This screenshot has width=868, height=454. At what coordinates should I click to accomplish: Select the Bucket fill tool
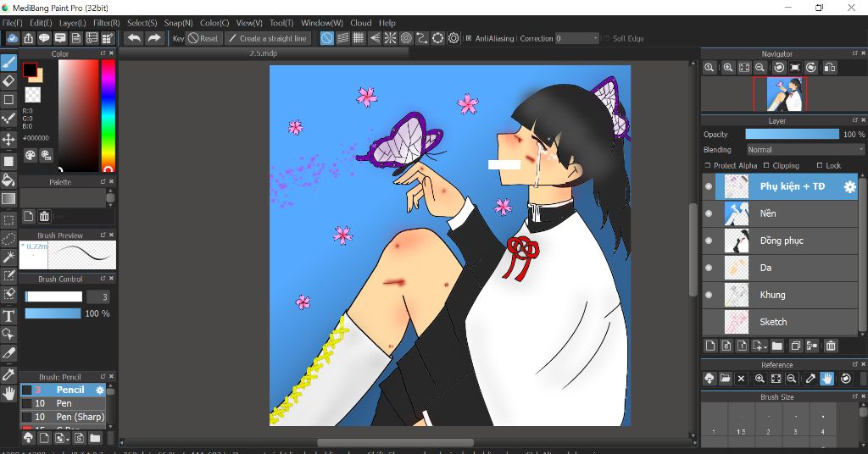tap(8, 180)
